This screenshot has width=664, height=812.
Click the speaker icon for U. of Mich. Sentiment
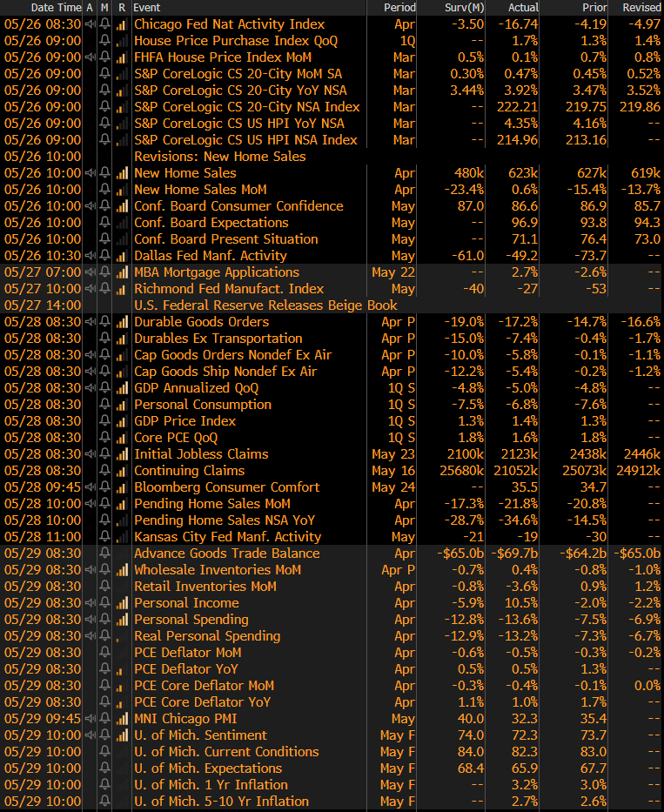click(91, 735)
